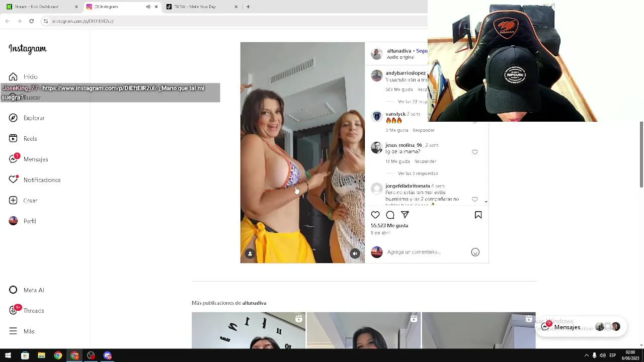
Task: Expand Ver las 27 respuestas
Action: click(413, 102)
